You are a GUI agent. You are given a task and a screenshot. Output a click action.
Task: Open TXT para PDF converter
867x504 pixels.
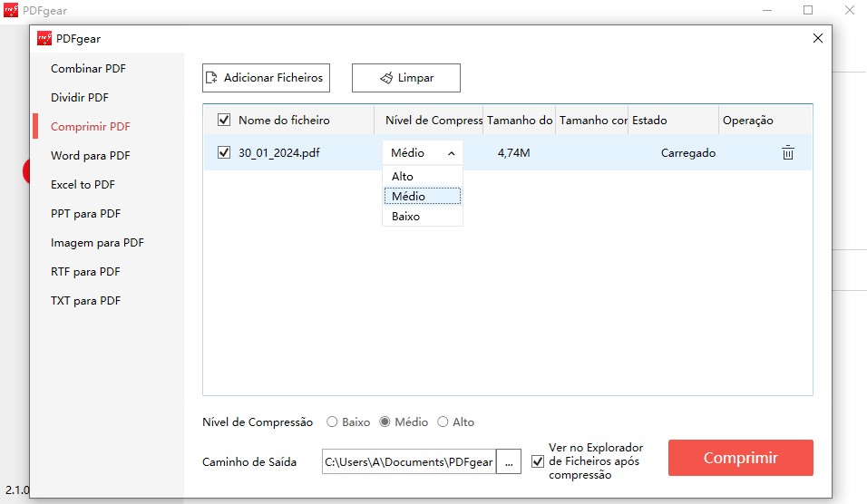coord(86,301)
